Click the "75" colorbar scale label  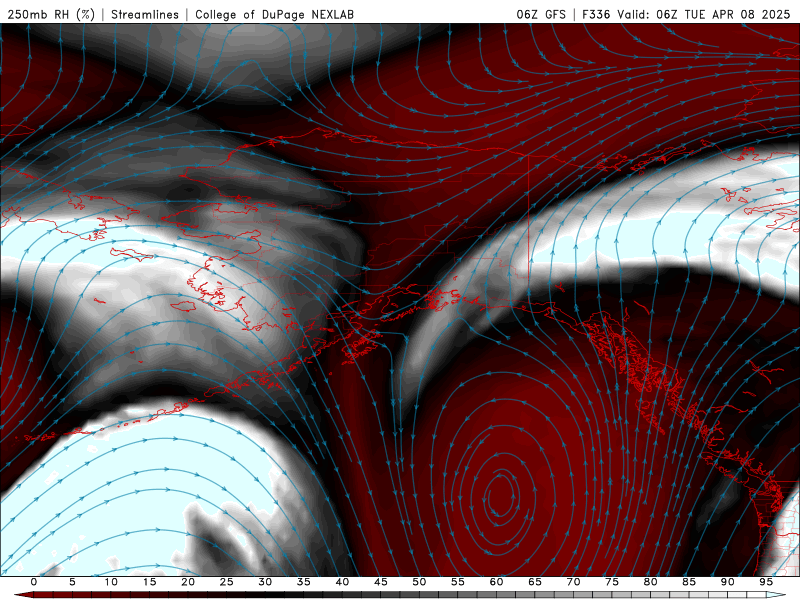pyautogui.click(x=612, y=582)
